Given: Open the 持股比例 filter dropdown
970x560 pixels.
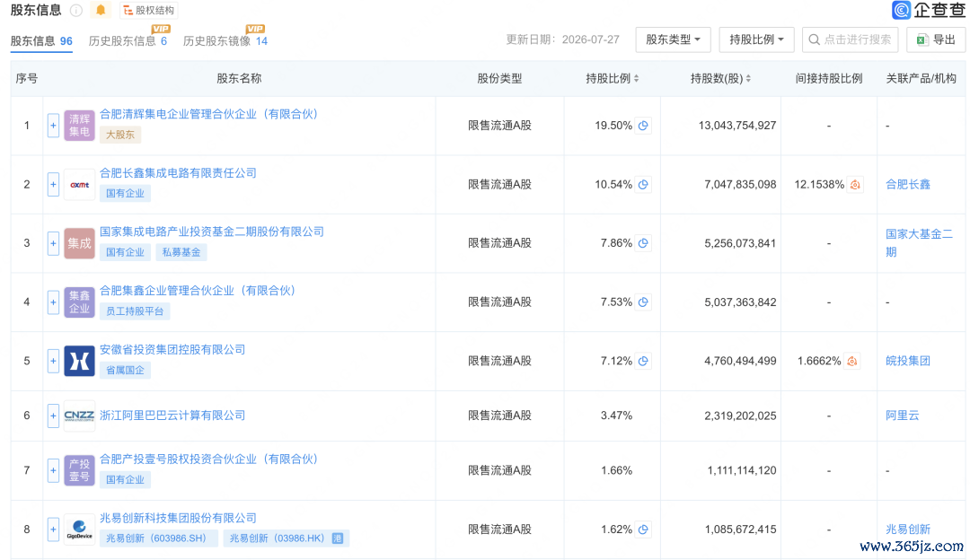Looking at the screenshot, I should click(x=756, y=39).
